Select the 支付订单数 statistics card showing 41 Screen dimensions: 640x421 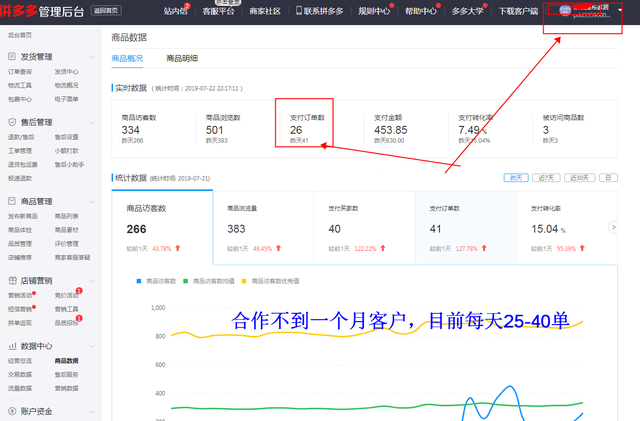(x=466, y=227)
